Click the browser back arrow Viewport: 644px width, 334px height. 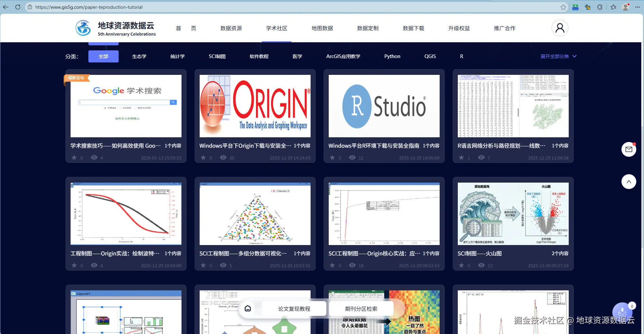[6, 7]
